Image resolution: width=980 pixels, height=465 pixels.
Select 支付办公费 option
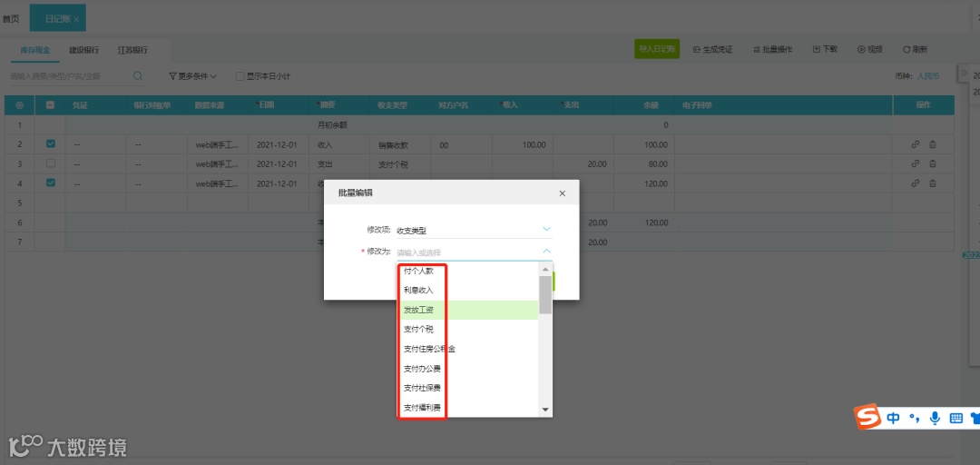(x=467, y=369)
